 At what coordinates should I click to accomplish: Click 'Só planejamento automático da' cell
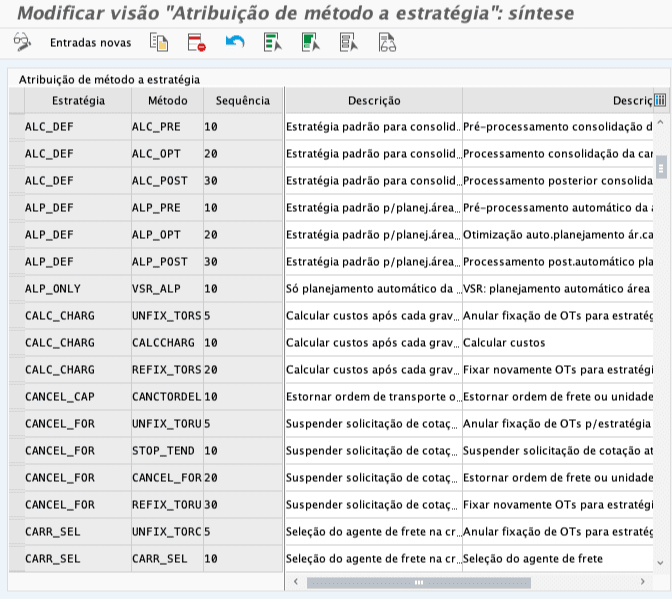click(x=374, y=289)
